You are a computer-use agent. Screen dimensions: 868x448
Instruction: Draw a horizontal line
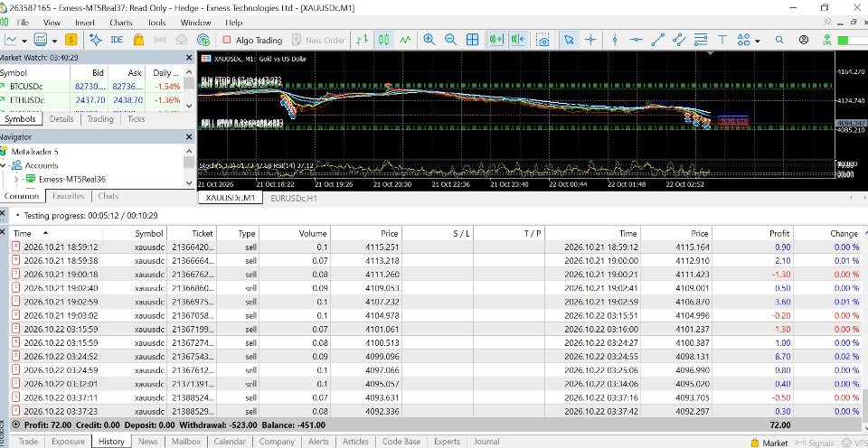click(636, 40)
